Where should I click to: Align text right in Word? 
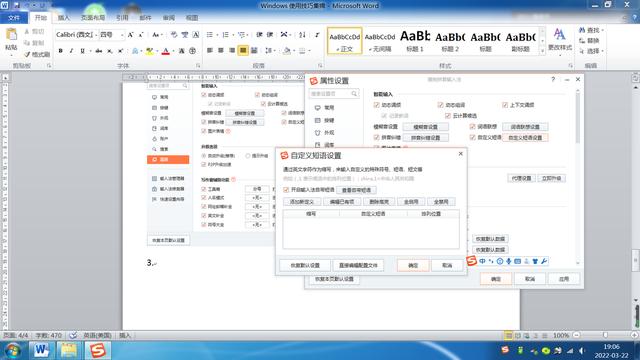click(x=232, y=51)
